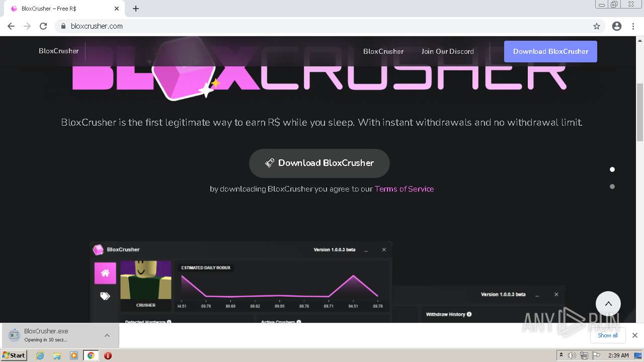The width and height of the screenshot is (644, 362).
Task: Click the address bar showing bloxcrusher.com
Action: tap(322, 26)
